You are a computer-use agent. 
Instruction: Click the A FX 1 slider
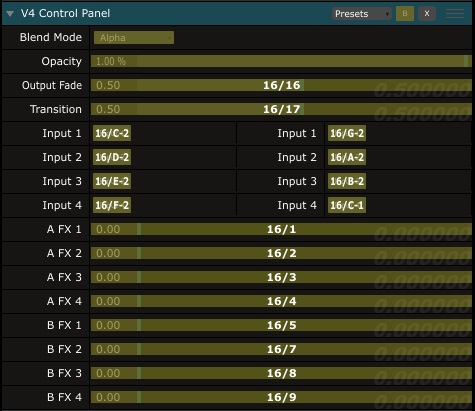281,229
